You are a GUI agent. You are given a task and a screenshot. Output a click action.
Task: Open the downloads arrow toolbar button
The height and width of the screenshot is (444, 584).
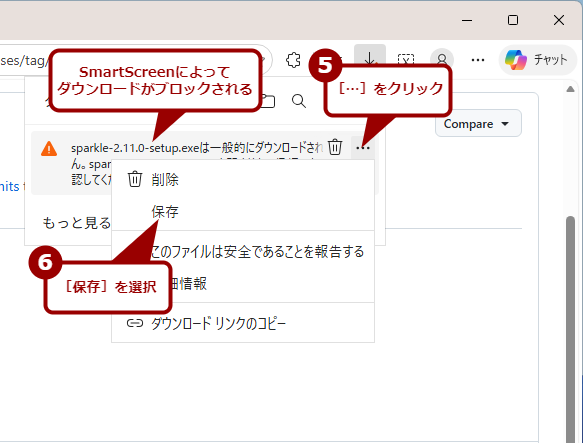[369, 59]
